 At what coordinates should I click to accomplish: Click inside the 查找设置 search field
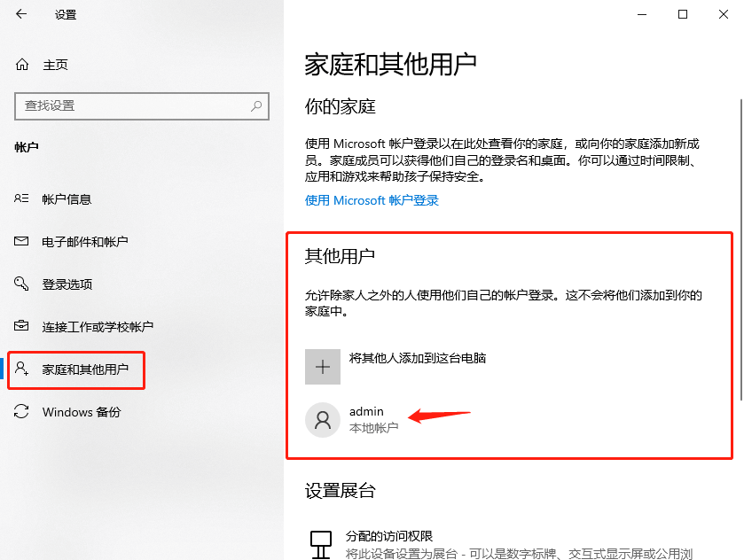point(133,105)
